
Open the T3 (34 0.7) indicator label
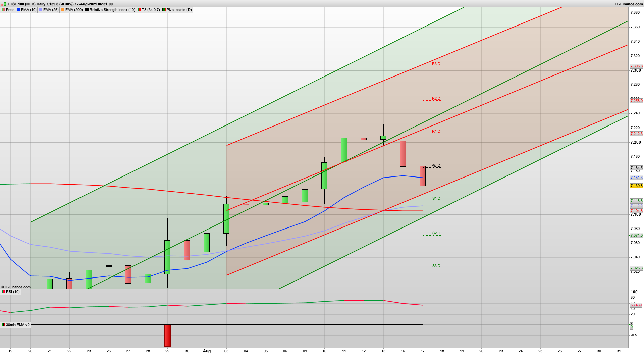click(x=151, y=10)
